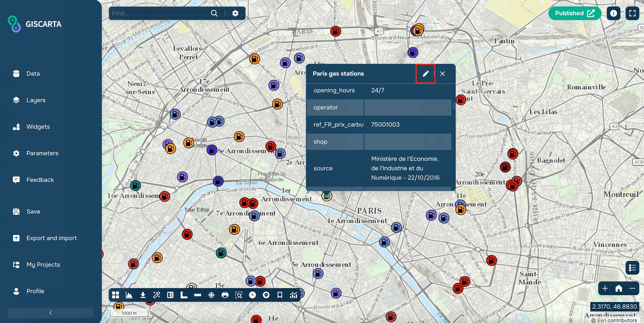Open the elevation profile chart tool
Viewport: 644px width, 323px height.
pyautogui.click(x=129, y=295)
